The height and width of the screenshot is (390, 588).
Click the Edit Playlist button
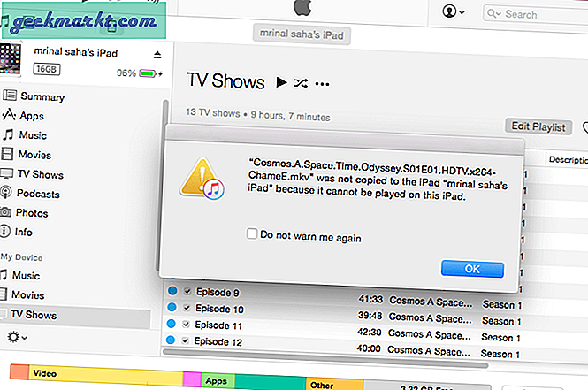coord(538,127)
